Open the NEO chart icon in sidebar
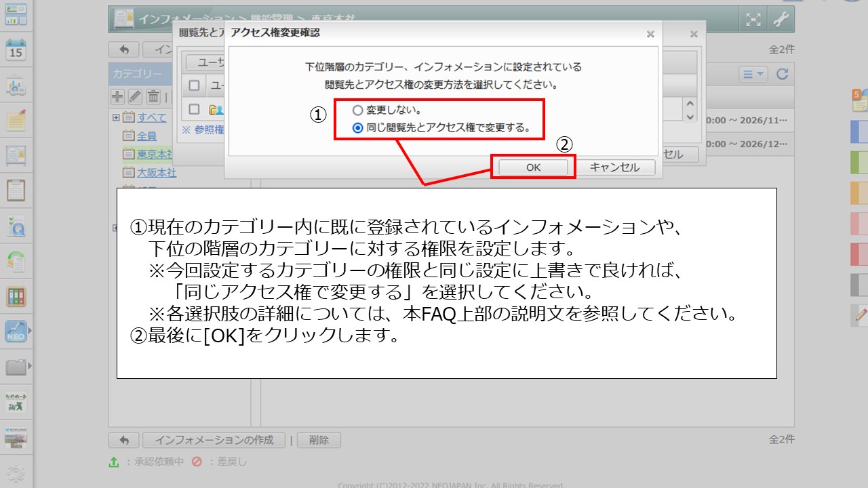The height and width of the screenshot is (488, 868). (x=16, y=331)
